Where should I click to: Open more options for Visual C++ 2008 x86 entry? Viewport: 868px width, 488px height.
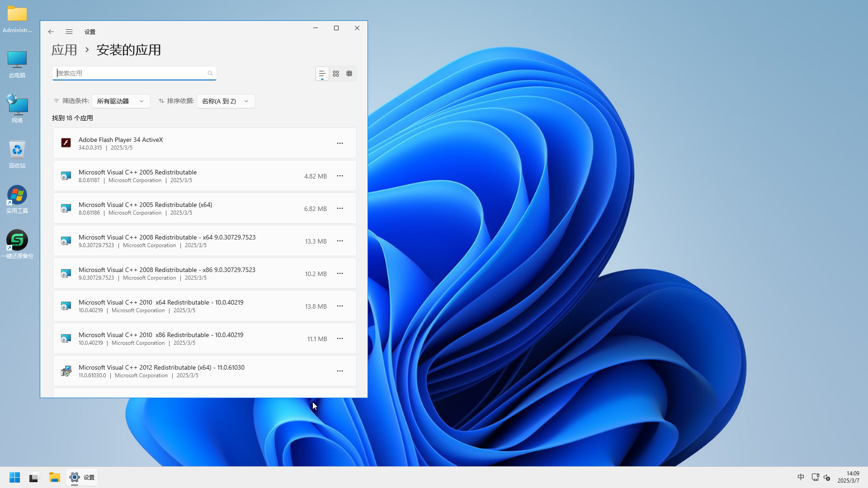point(340,273)
